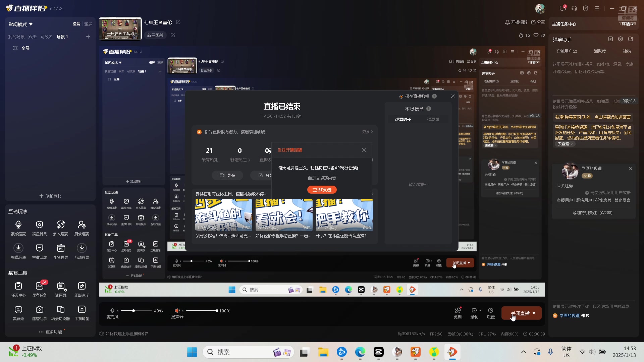Open the 房管助手 assistant
Image resolution: width=644 pixels, height=362 pixels.
tap(40, 313)
